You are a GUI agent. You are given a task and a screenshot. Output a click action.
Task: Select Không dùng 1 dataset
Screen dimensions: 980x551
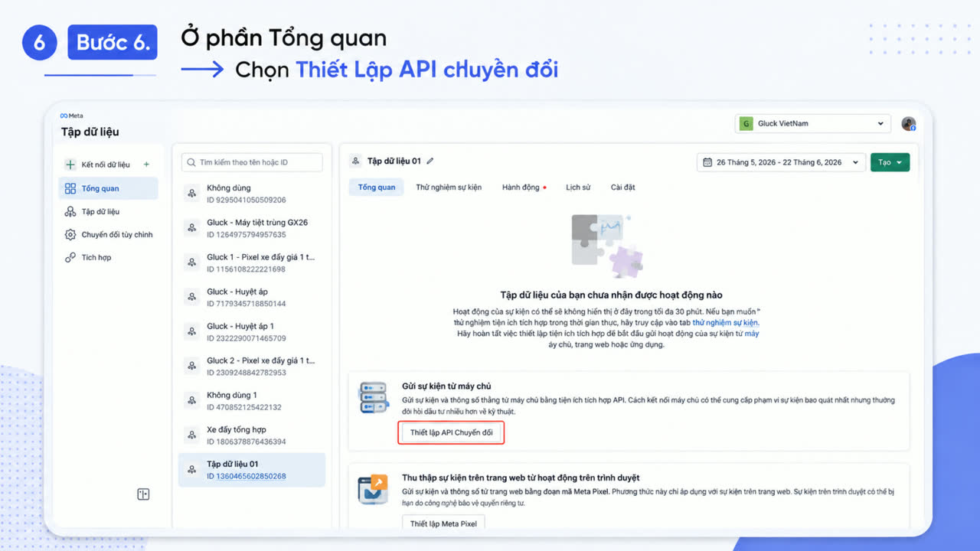[252, 401]
